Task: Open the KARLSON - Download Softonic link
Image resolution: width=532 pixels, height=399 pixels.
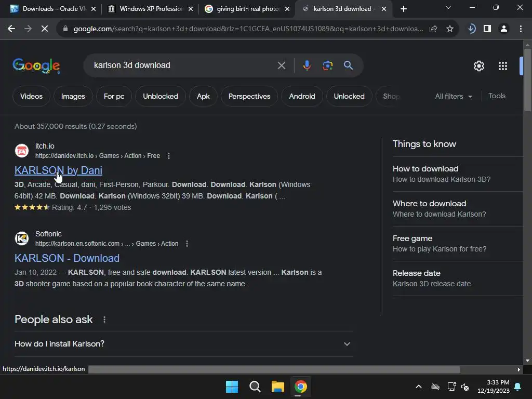Action: [67, 258]
